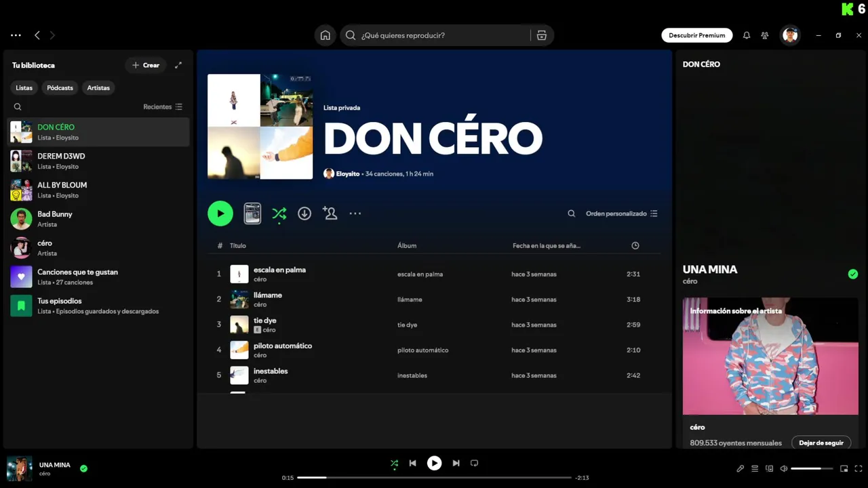Invite collaborators to the playlist
868x488 pixels.
(x=330, y=213)
